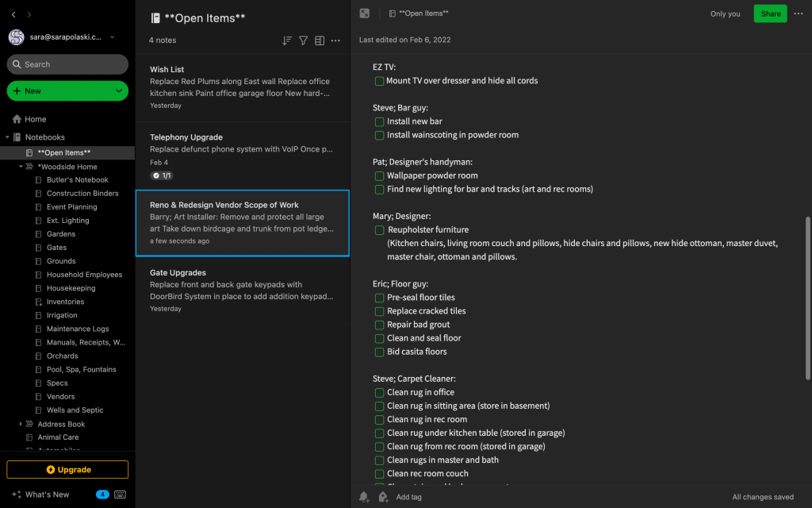The image size is (812, 508).
Task: Collapse the Woodside Home stack
Action: click(21, 167)
